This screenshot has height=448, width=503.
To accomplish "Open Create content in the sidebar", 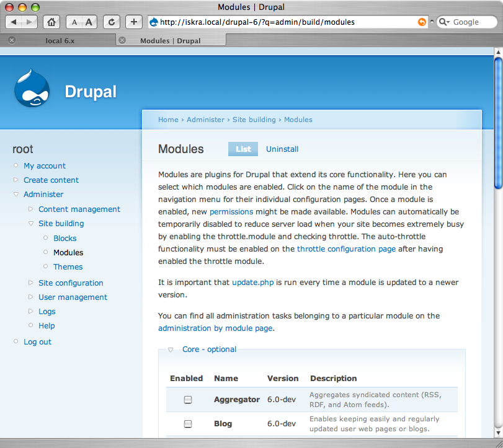I will point(51,180).
